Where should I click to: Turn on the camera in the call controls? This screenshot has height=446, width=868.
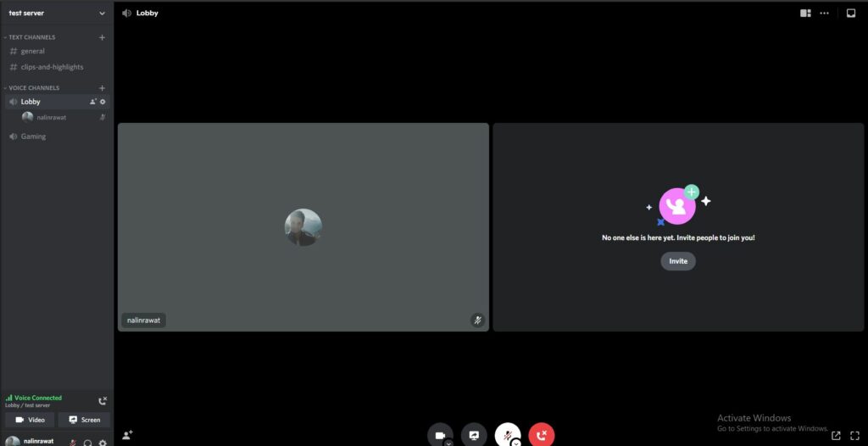[440, 434]
